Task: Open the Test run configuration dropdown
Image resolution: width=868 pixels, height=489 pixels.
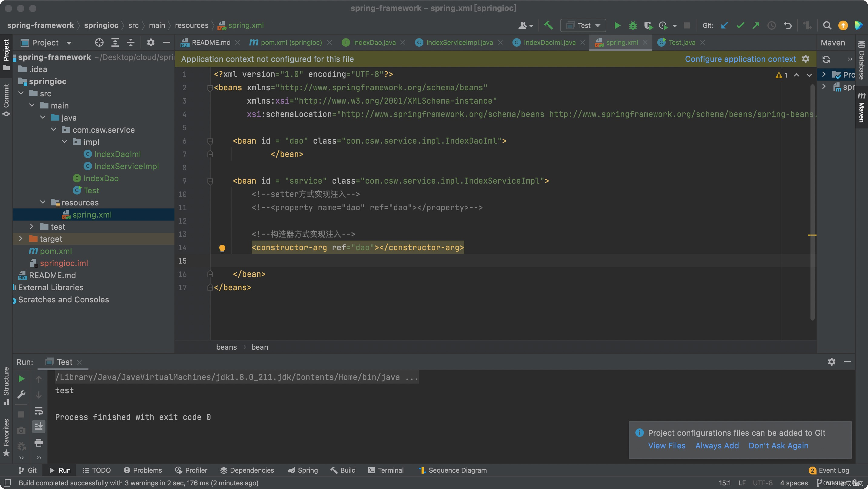Action: [583, 26]
